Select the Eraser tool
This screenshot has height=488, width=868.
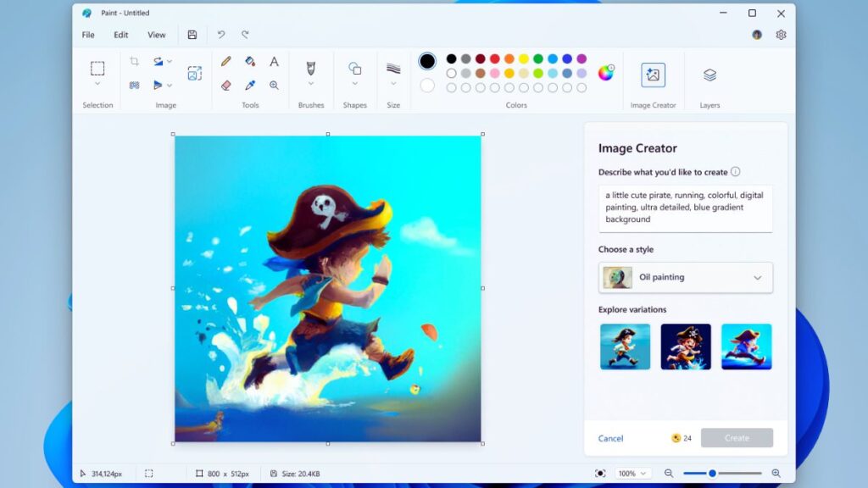click(225, 85)
